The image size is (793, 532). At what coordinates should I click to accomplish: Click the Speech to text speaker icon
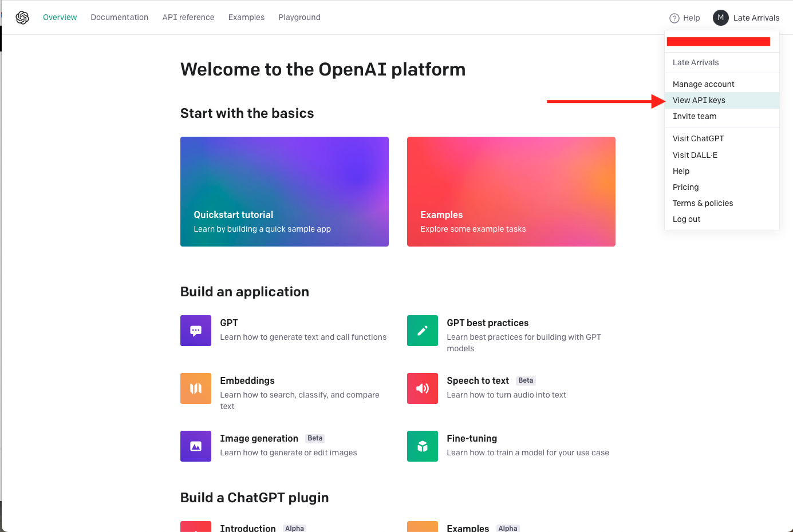tap(423, 388)
